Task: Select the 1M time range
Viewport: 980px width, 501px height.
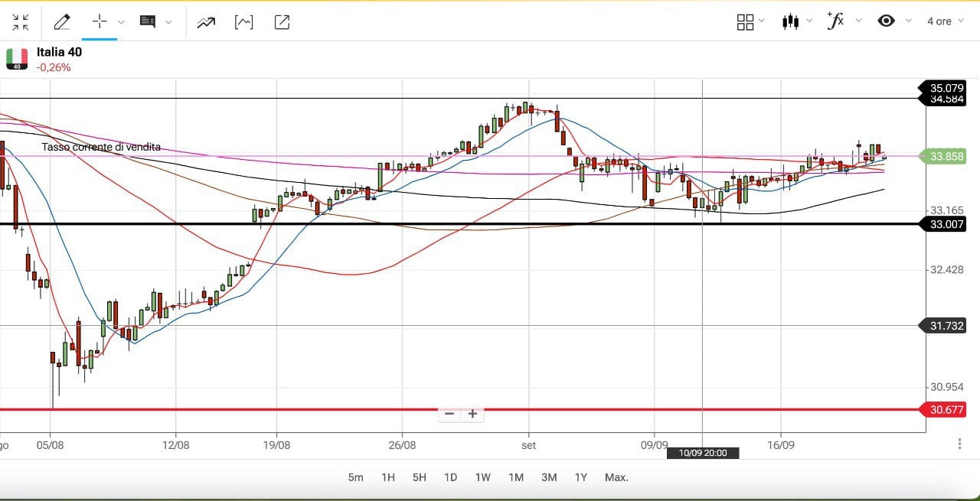Action: [x=516, y=477]
